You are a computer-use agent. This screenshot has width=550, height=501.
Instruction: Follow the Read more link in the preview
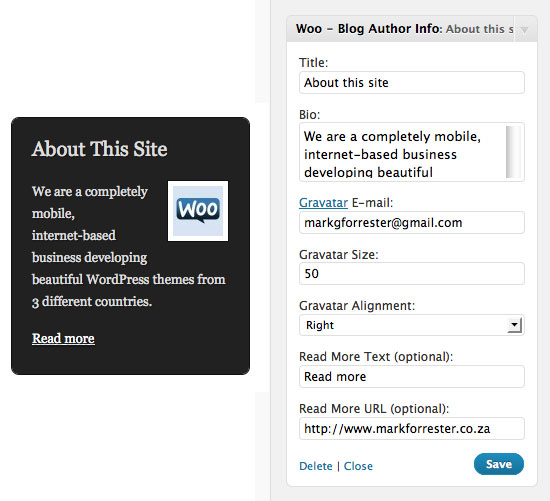point(63,339)
